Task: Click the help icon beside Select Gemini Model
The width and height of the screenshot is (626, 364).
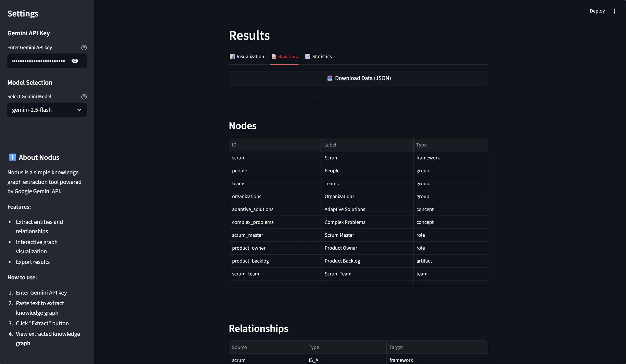Action: 84,96
